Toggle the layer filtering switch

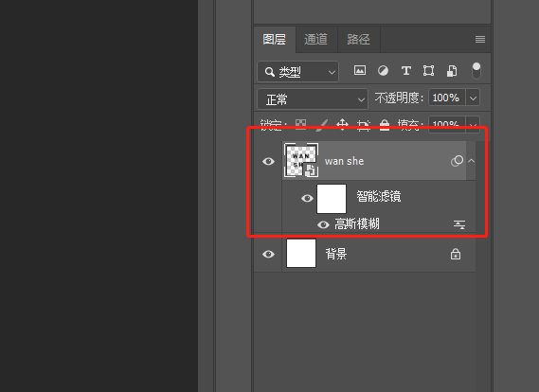(476, 70)
